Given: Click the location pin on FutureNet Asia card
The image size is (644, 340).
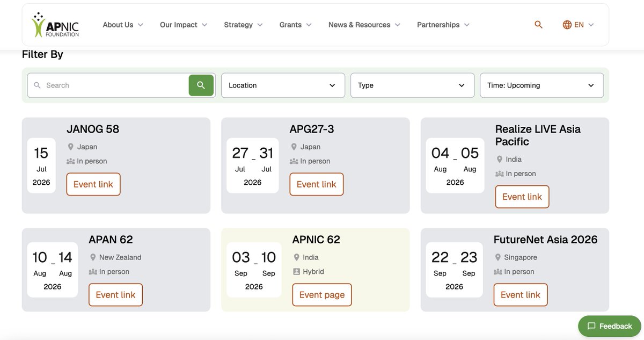Looking at the screenshot, I should tap(498, 257).
